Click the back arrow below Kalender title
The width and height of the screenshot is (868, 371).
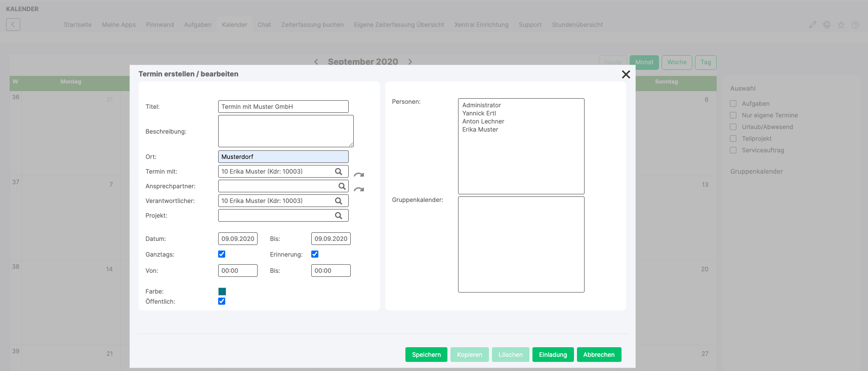(x=13, y=24)
